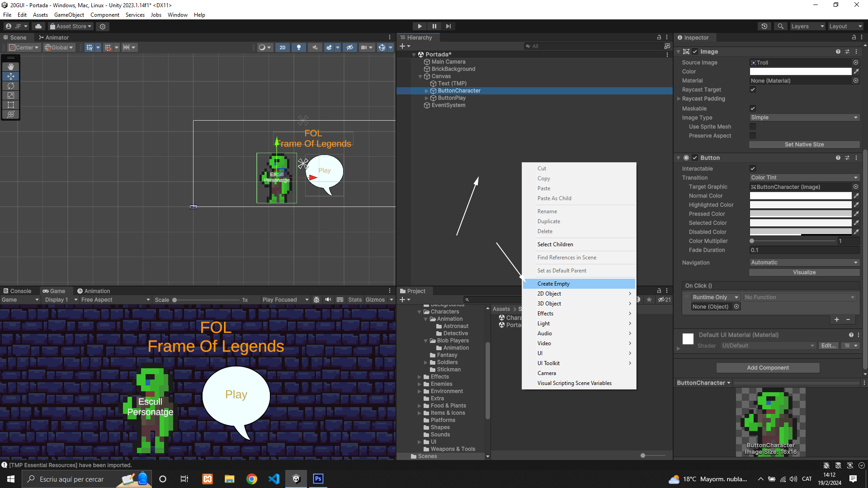Open Undo History icon

(x=764, y=26)
